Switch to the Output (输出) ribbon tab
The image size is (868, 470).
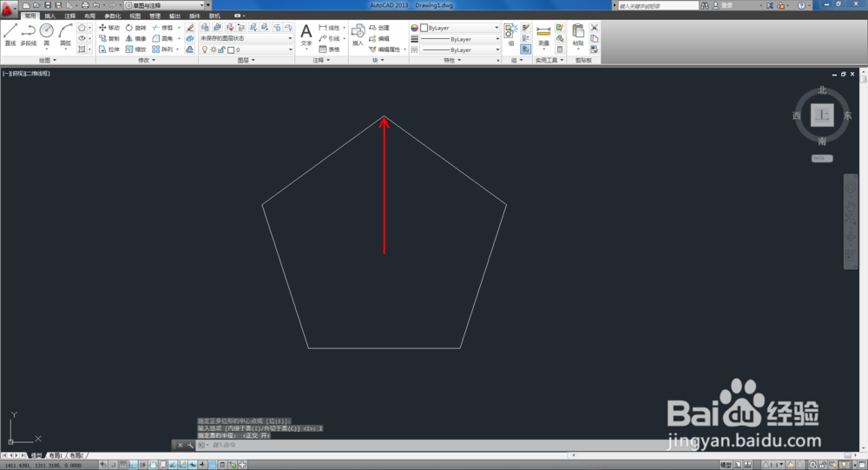pos(175,16)
